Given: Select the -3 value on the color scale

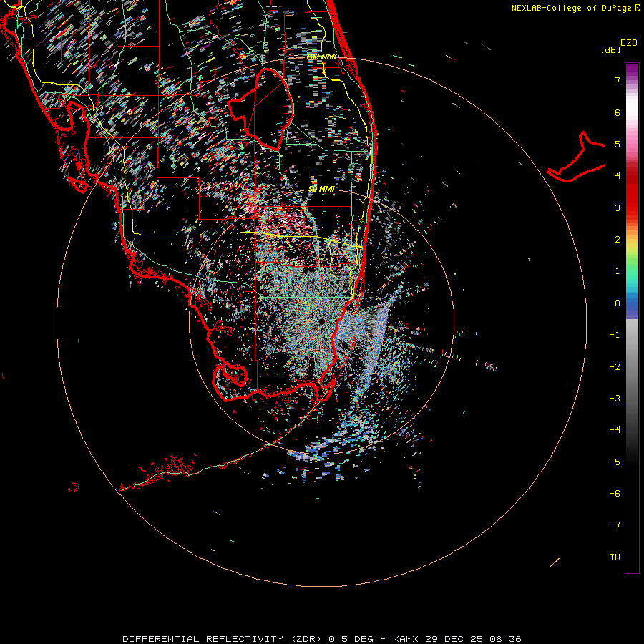Looking at the screenshot, I should coord(615,399).
